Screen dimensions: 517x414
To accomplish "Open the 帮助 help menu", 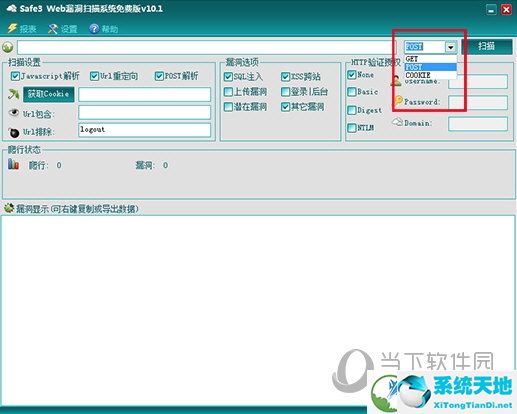I will coord(103,29).
